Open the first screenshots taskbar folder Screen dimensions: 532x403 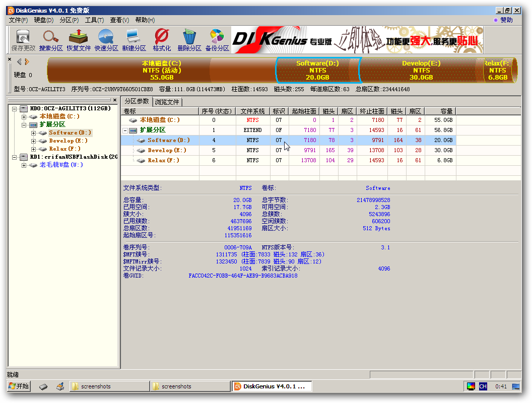tap(110, 386)
